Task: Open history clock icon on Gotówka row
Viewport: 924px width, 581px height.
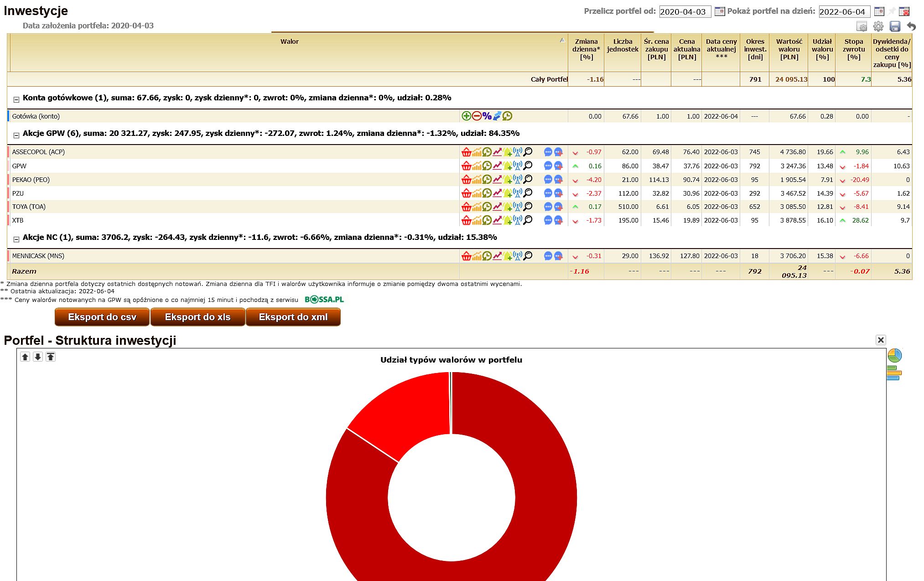Action: click(x=507, y=116)
